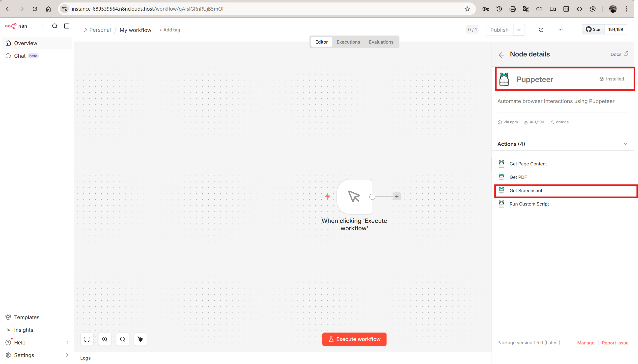This screenshot has width=638, height=364.
Task: Collapse the Actions (4) section
Action: tap(625, 144)
